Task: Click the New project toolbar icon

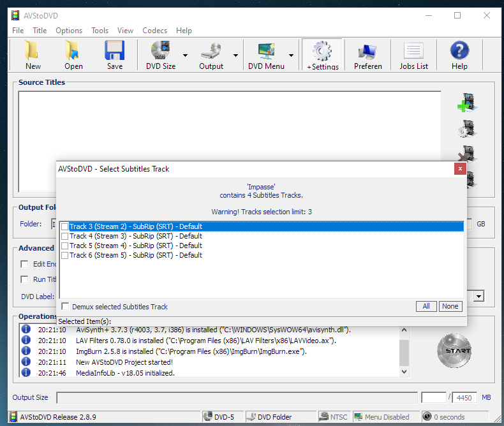Action: 33,50
